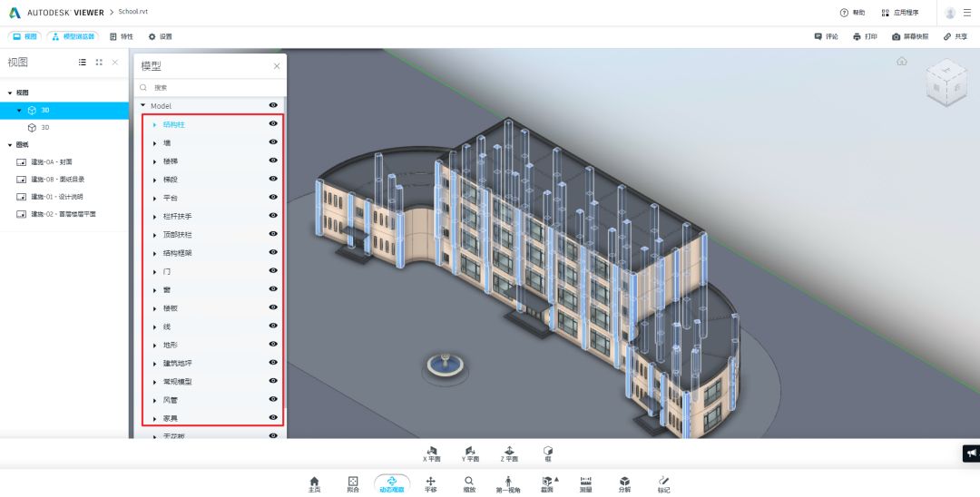This screenshot has width=980, height=497.
Task: Click the model search (搜索) field
Action: (210, 88)
